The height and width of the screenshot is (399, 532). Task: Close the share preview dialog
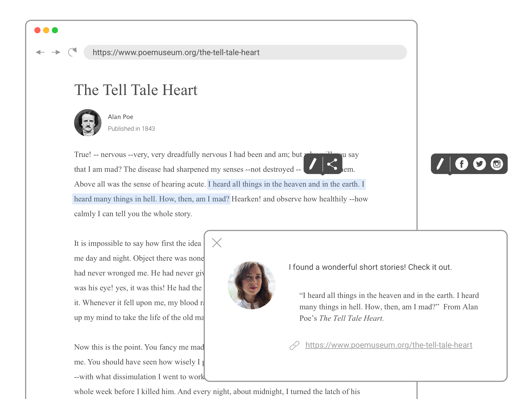pos(217,243)
